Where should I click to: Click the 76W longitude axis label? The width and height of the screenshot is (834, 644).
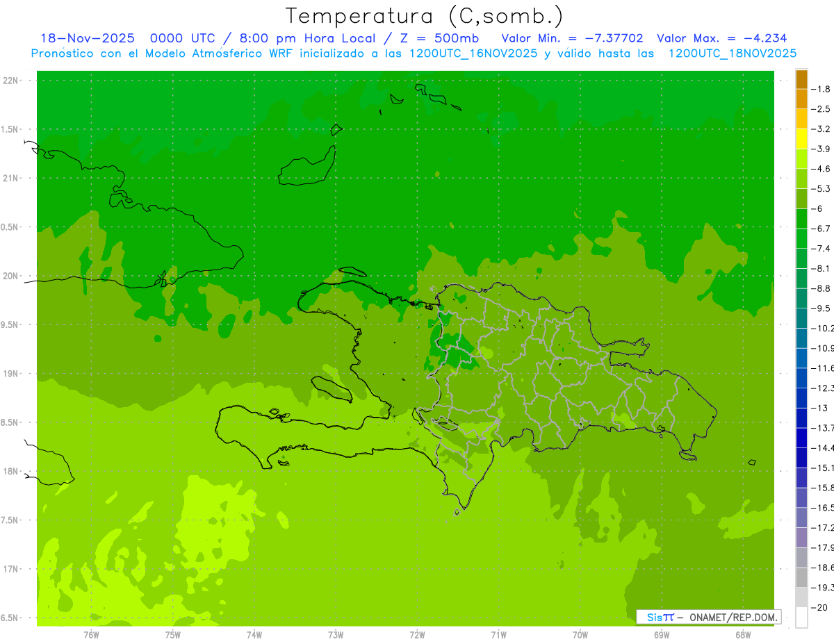click(91, 635)
